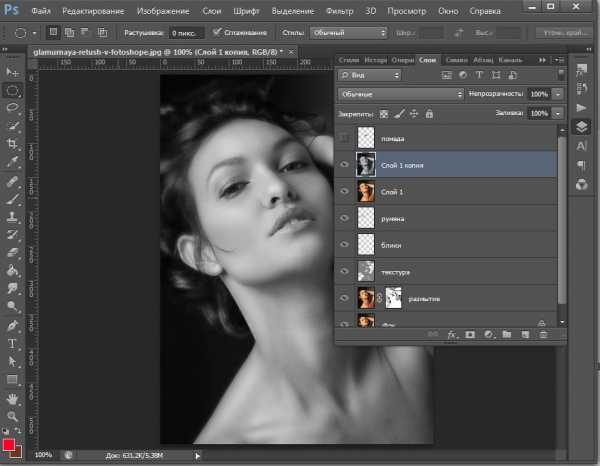Lock layer position icon

(414, 114)
